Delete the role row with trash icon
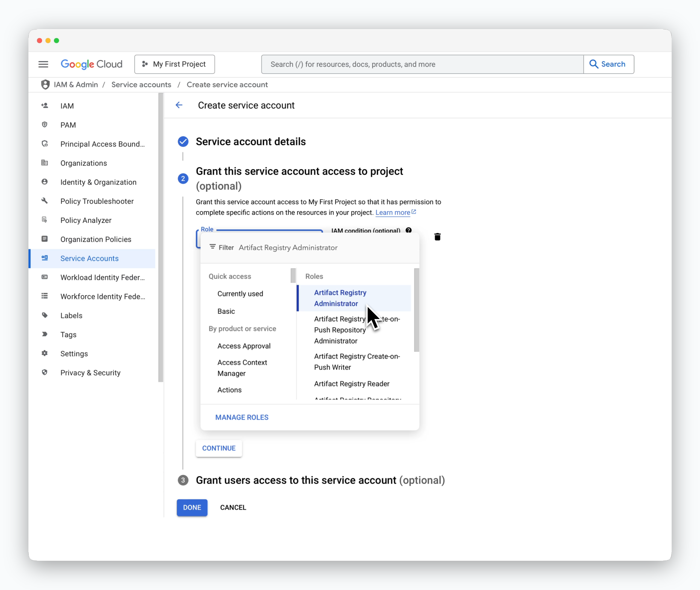The image size is (700, 590). (x=437, y=237)
